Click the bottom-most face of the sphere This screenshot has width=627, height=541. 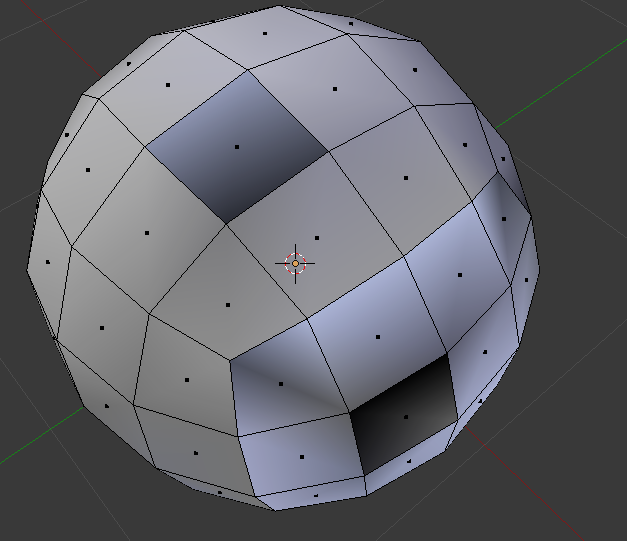point(316,494)
